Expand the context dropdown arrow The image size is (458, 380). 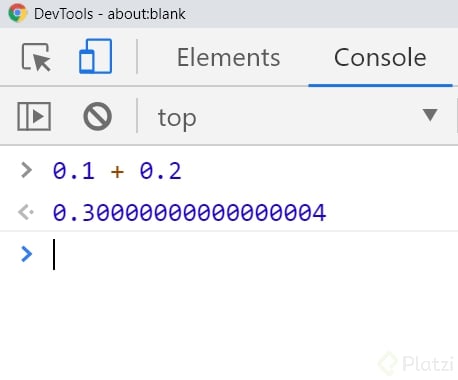[x=430, y=115]
